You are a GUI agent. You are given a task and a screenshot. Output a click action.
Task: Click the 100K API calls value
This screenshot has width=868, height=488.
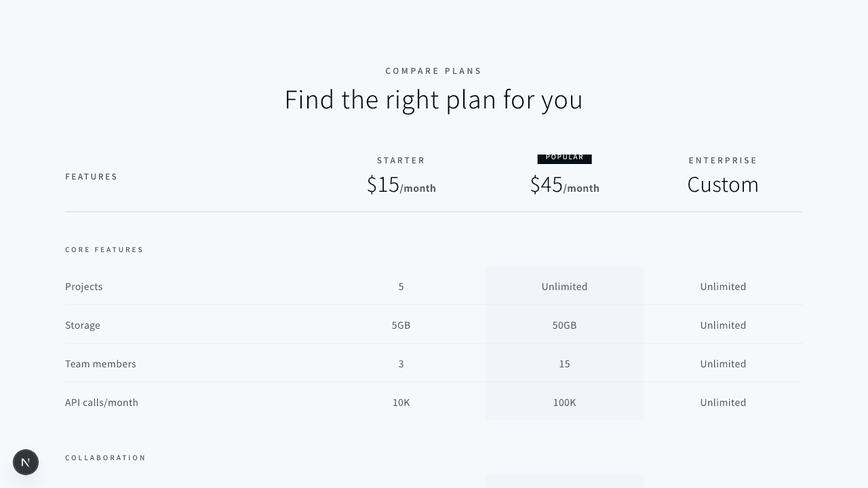click(x=564, y=403)
